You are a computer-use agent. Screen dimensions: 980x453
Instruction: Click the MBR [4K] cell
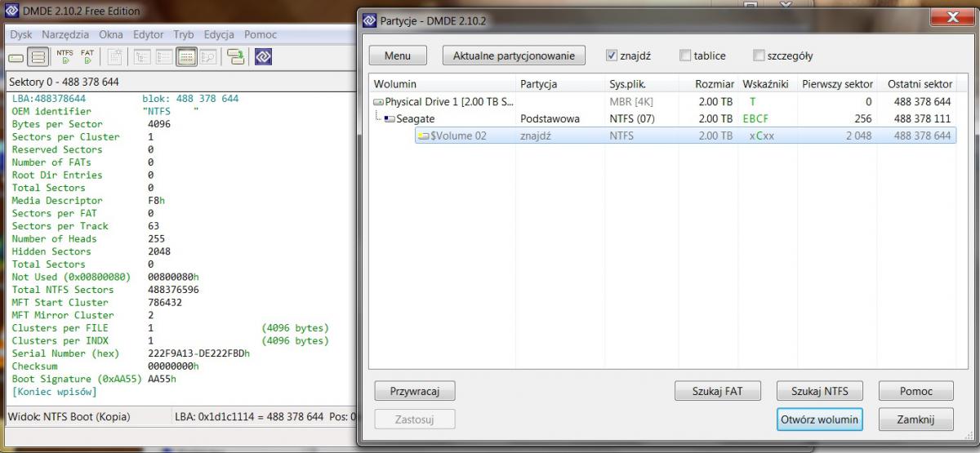coord(631,102)
